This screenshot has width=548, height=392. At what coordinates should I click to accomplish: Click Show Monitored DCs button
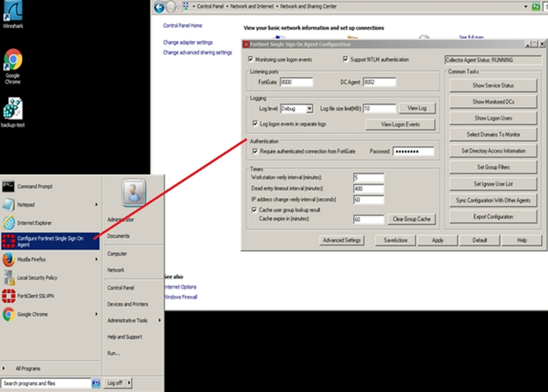pyautogui.click(x=493, y=102)
